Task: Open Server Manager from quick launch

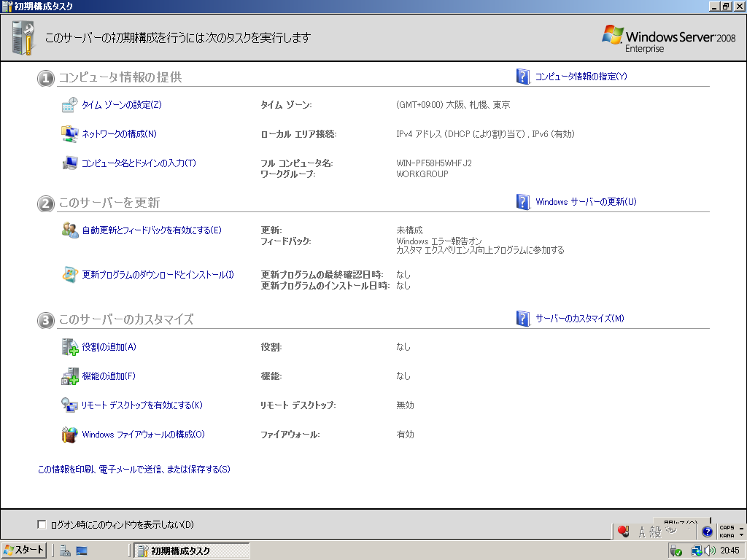Action: (x=65, y=551)
